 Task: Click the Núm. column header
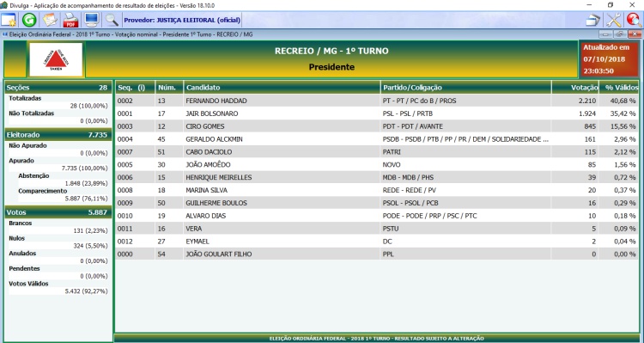coord(169,87)
